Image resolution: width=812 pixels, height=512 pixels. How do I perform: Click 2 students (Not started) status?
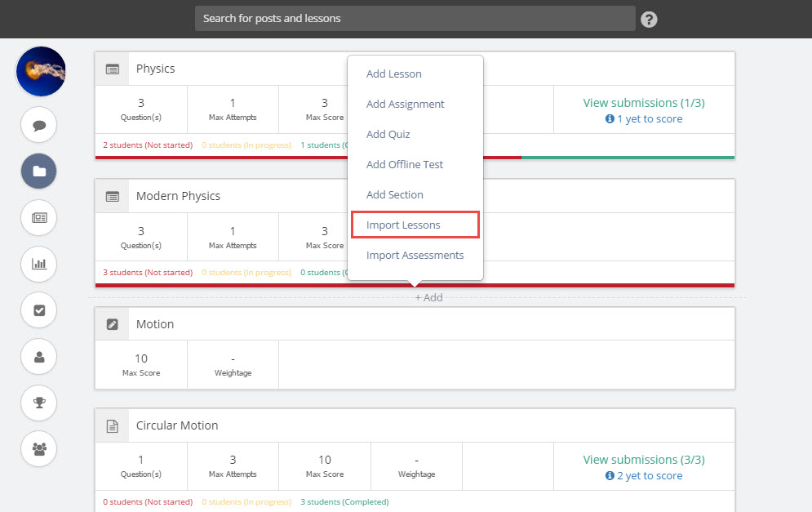click(148, 145)
